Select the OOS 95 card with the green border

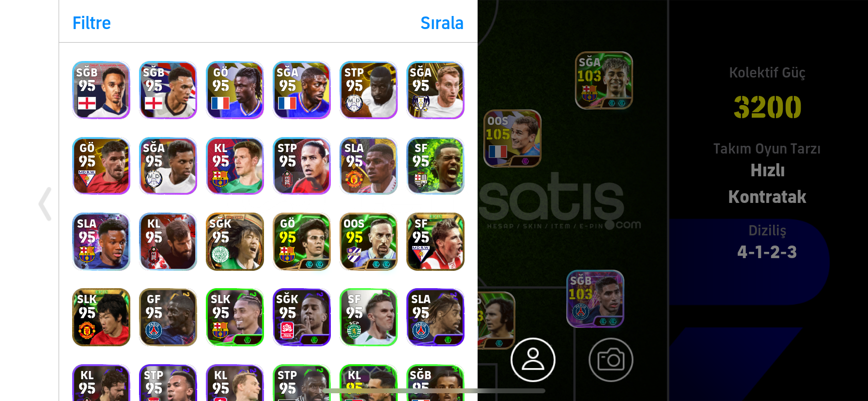click(x=369, y=242)
